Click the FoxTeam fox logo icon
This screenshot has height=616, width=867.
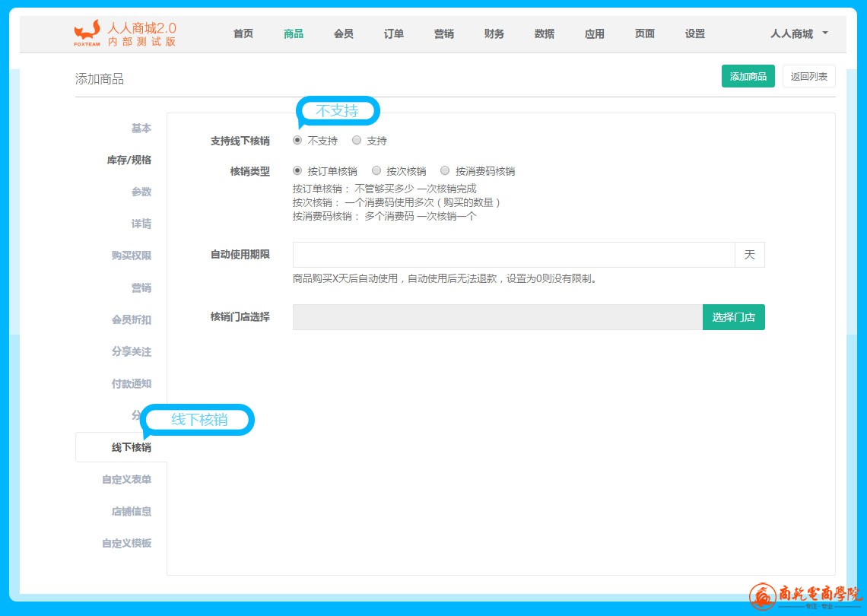pyautogui.click(x=87, y=32)
